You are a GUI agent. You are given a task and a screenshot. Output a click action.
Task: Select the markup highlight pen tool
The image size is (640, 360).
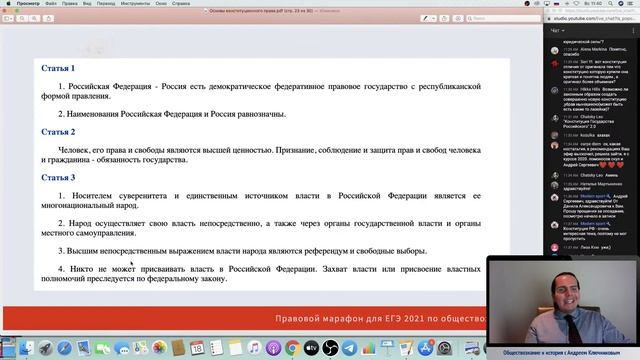(425, 18)
